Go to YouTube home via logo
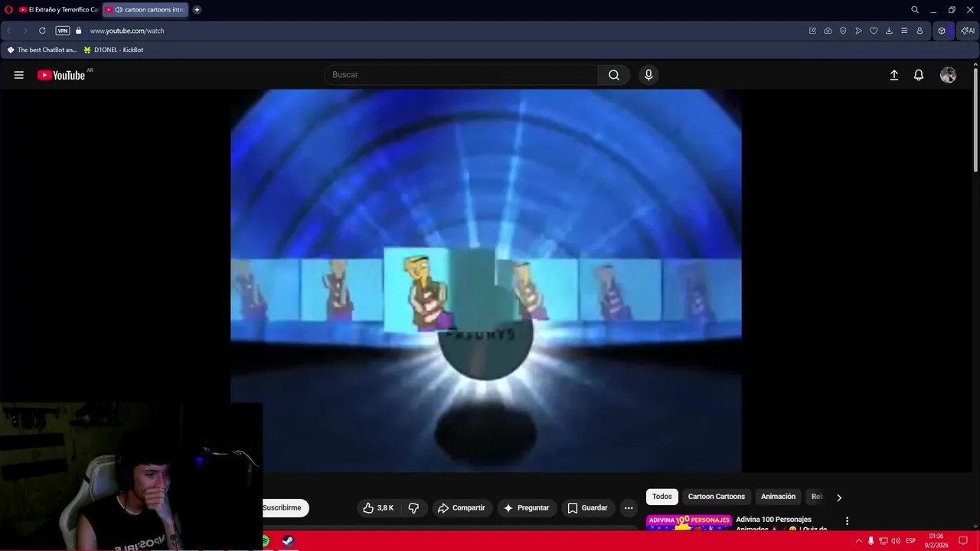The width and height of the screenshot is (980, 551). pyautogui.click(x=61, y=75)
